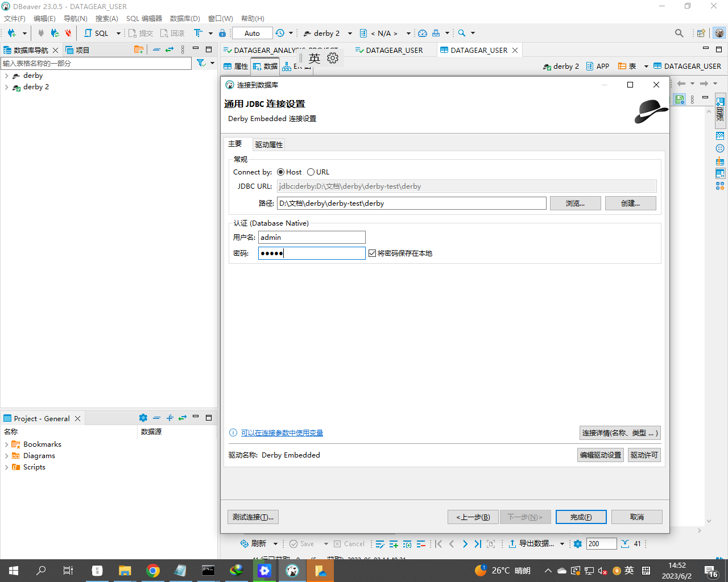Image resolution: width=728 pixels, height=582 pixels.
Task: Click the settings gear in Project panel
Action: point(143,418)
